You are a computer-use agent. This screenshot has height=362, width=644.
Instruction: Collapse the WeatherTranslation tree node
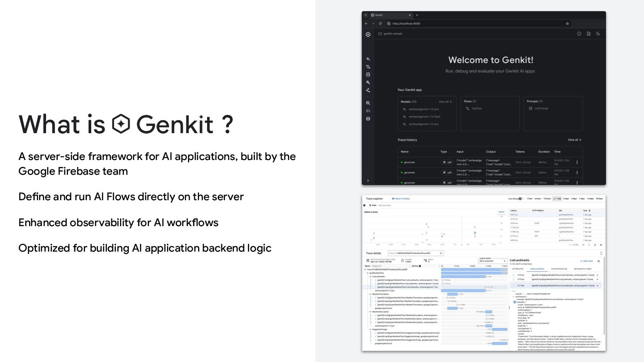pos(371,294)
